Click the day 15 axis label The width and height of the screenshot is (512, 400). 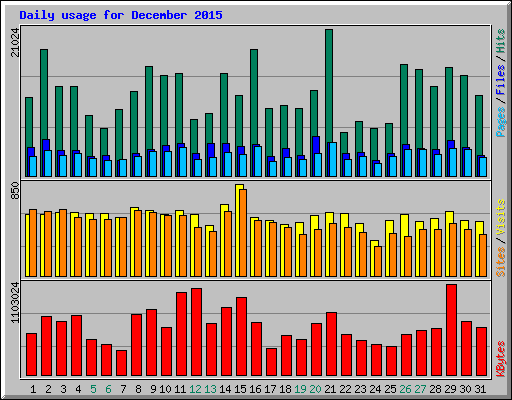pos(240,389)
